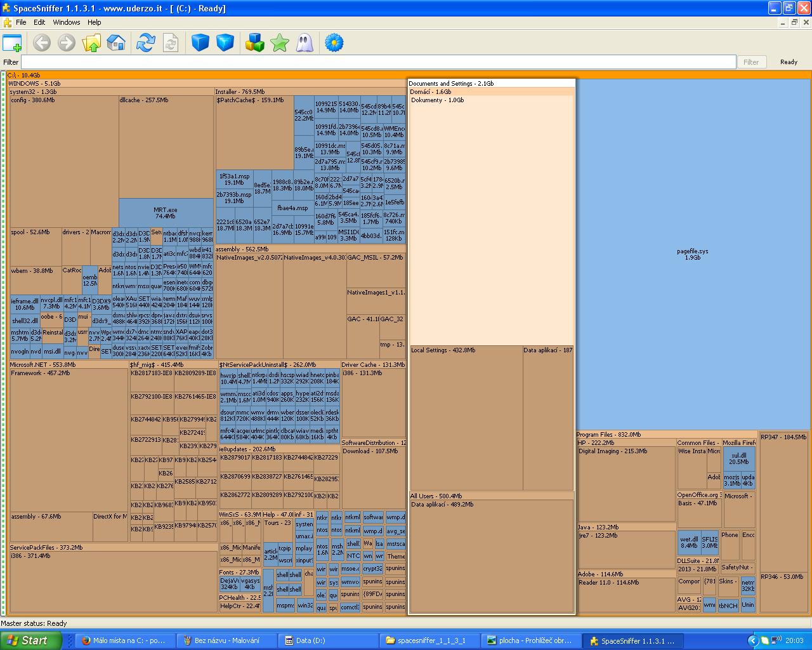Click the SpaceSniffer puzzle icon beside File

pyautogui.click(x=8, y=22)
